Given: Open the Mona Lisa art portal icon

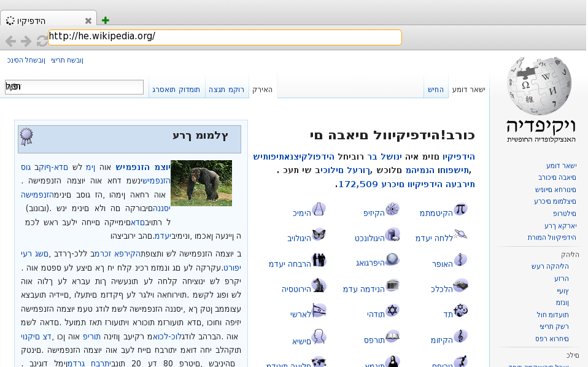Looking at the screenshot, I should [x=392, y=361].
